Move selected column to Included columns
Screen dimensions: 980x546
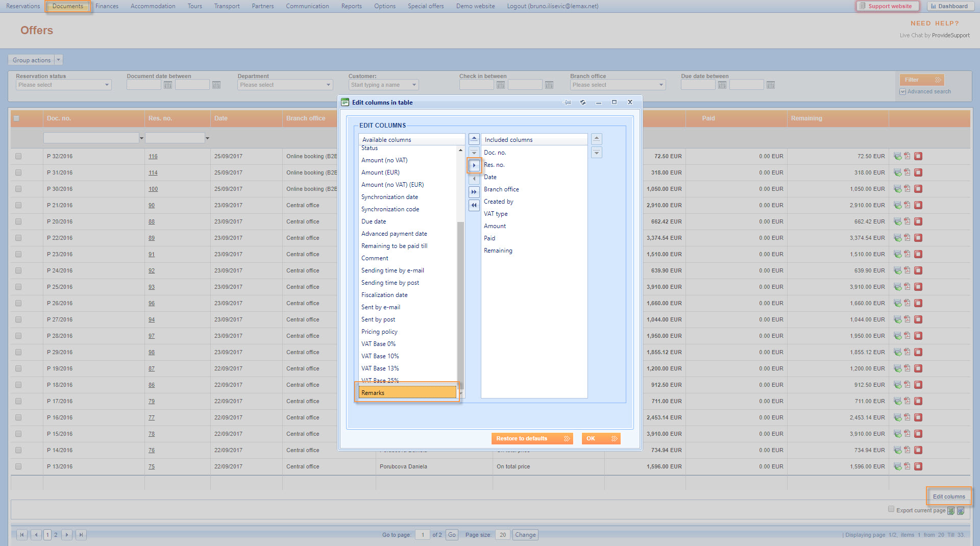coord(474,165)
